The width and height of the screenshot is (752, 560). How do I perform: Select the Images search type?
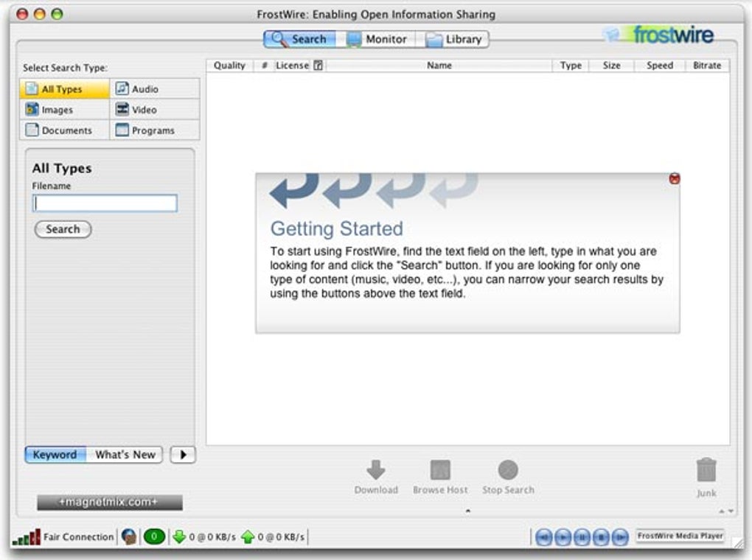pos(65,110)
